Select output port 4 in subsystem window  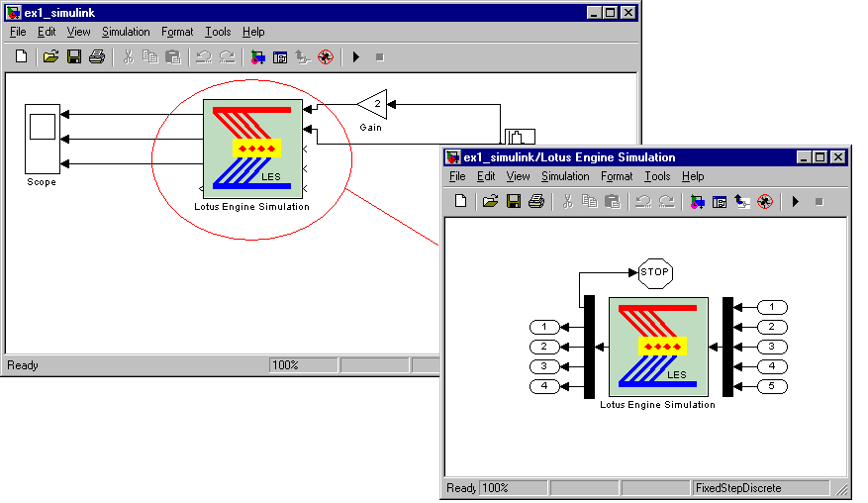[x=544, y=386]
